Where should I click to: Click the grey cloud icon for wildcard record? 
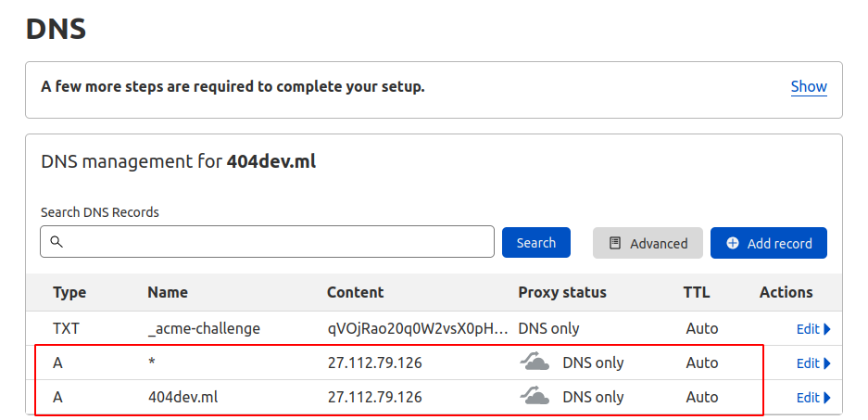pyautogui.click(x=535, y=363)
